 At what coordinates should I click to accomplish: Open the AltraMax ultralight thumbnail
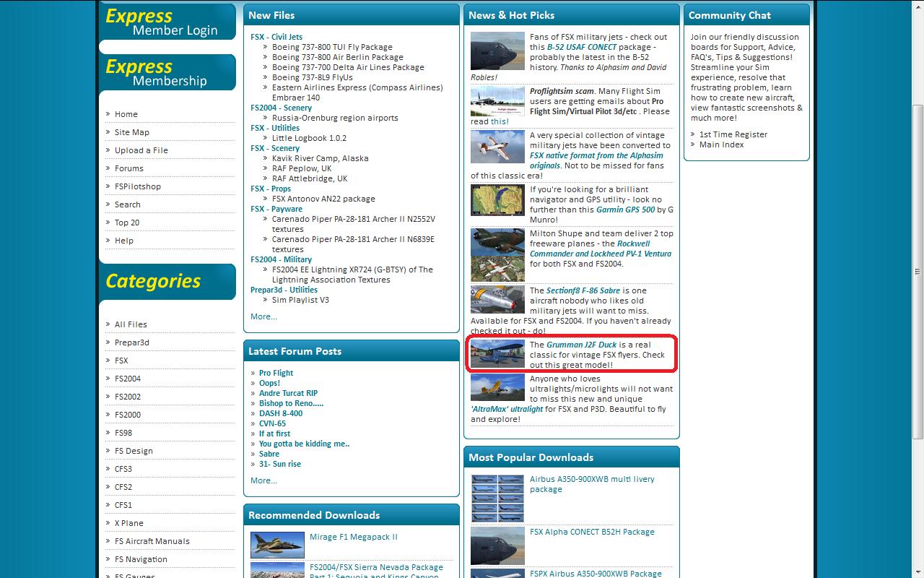[x=497, y=387]
